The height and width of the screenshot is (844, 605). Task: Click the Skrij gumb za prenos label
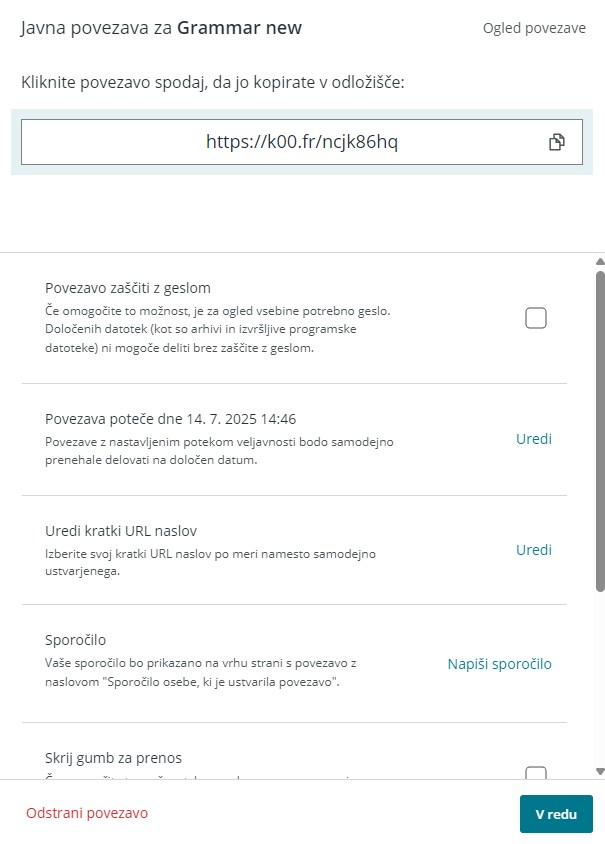pos(114,758)
